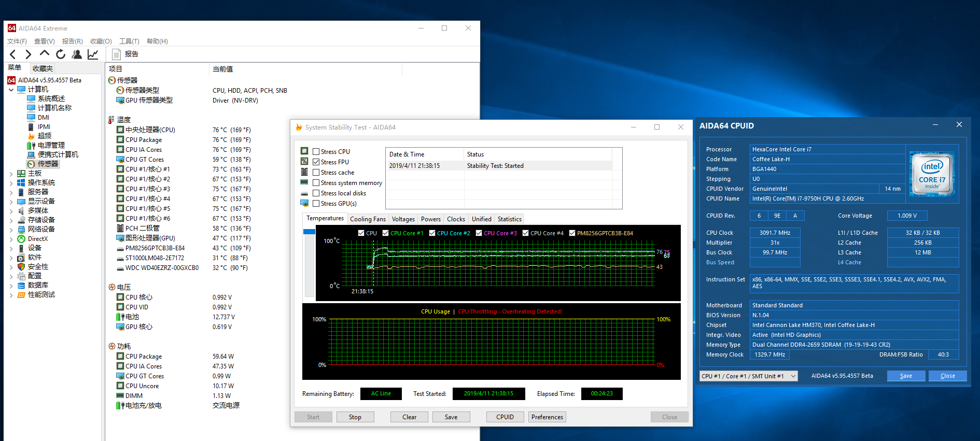Switch to the Cooling Fans tab

[x=368, y=219]
